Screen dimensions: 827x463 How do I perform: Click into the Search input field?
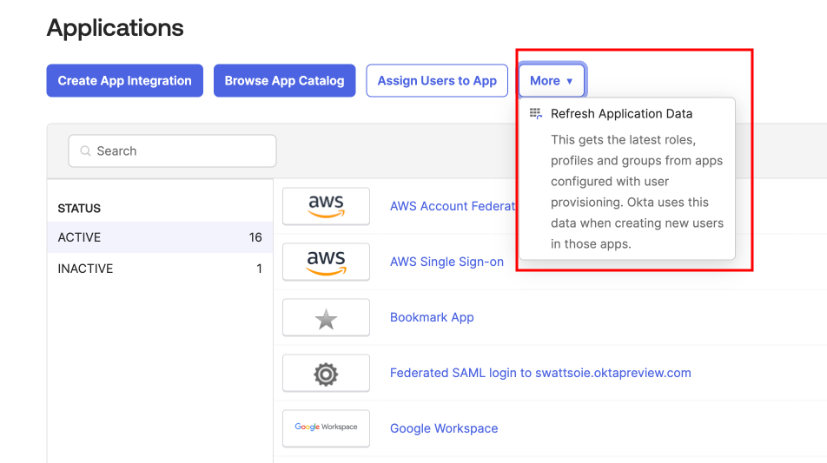pyautogui.click(x=180, y=151)
